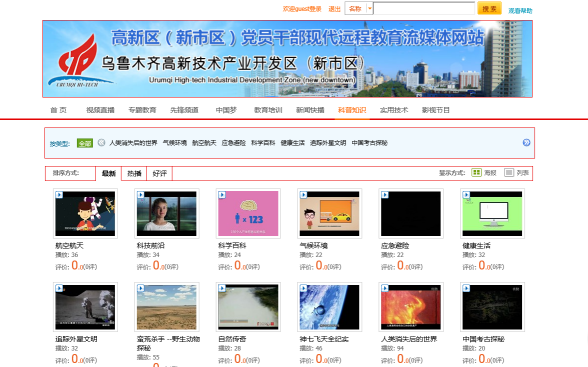This screenshot has width=588, height=367.
Task: Click inside the search text field
Action: pyautogui.click(x=424, y=8)
